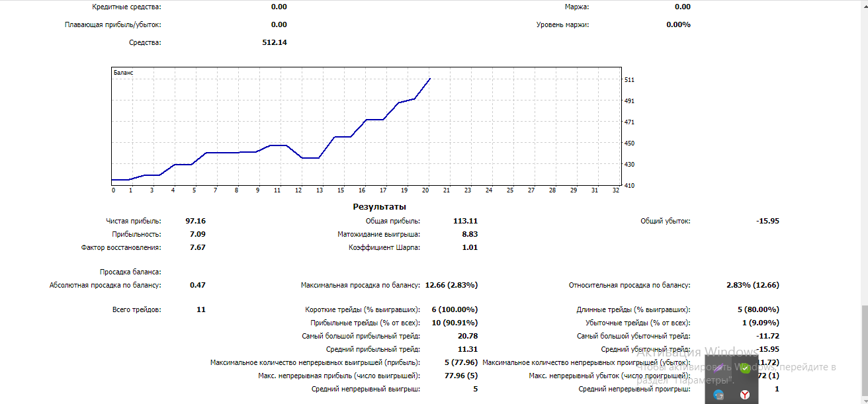The height and width of the screenshot is (404, 868).
Task: Select the Всего трейдов value 11
Action: (x=201, y=309)
